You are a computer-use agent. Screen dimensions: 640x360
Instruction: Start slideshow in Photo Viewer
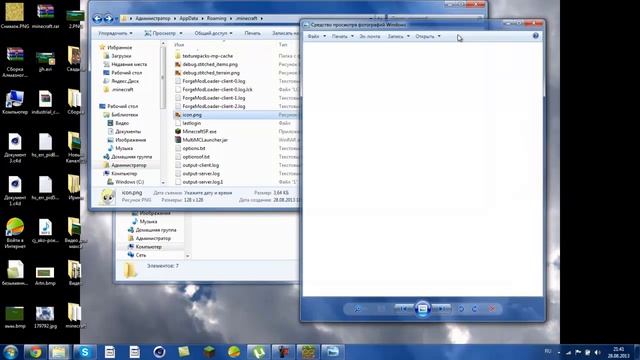click(422, 309)
